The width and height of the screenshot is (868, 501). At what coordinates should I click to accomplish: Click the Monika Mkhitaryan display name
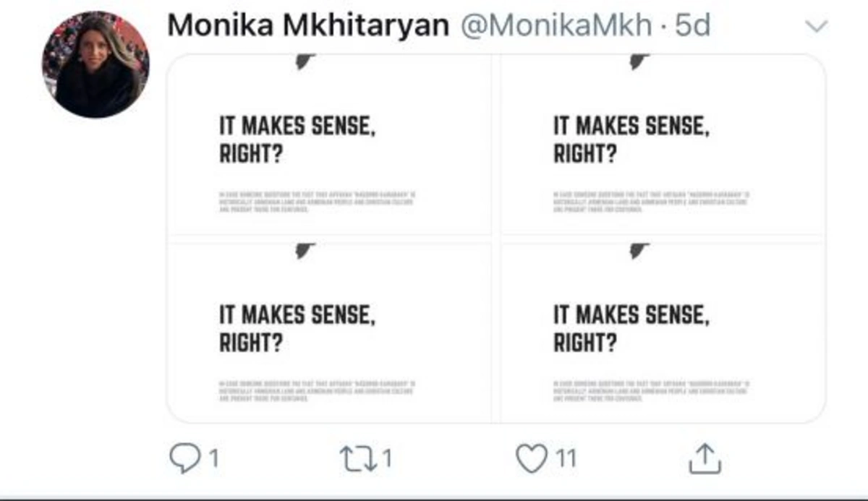point(308,27)
